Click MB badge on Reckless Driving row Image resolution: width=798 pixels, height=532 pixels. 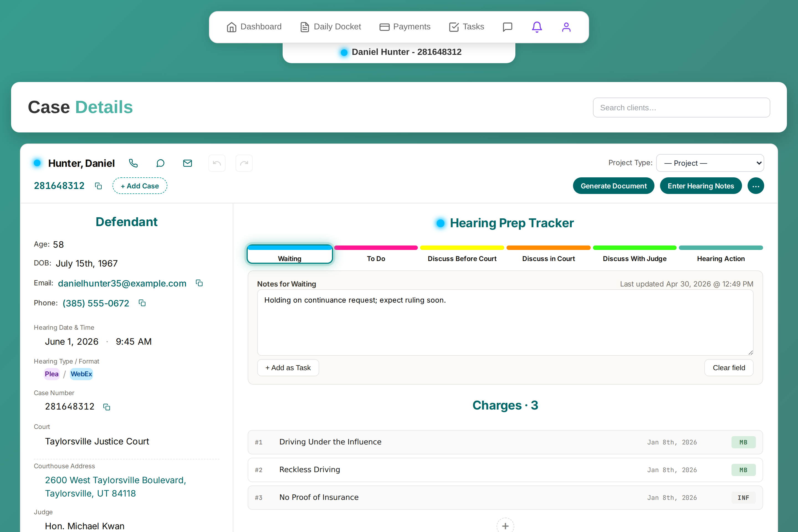point(743,470)
